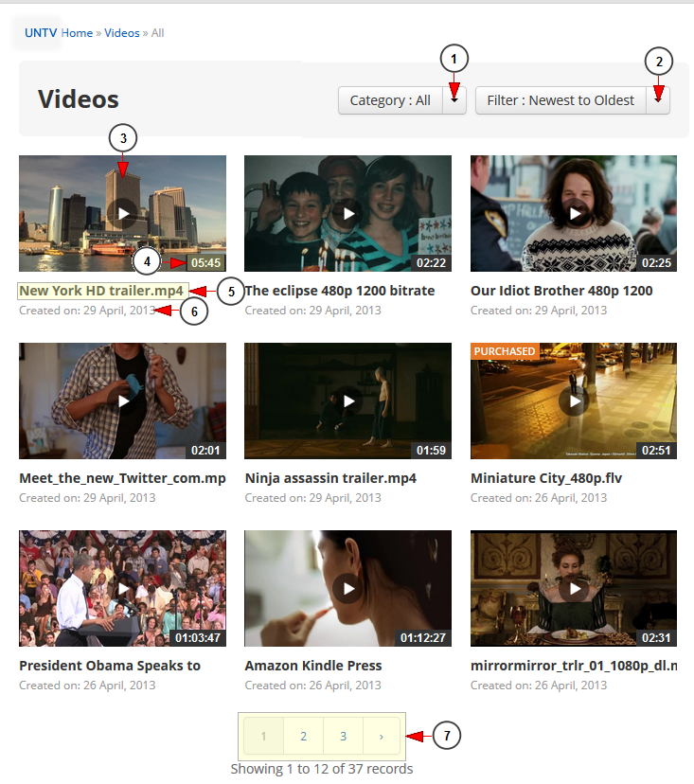Play the Ninja assassin trailer
Screen dimensions: 694x784
coord(348,401)
